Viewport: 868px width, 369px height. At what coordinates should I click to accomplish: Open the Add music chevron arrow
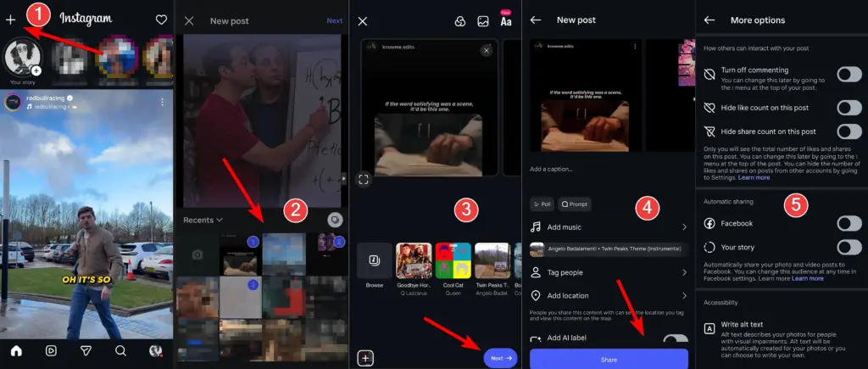684,227
